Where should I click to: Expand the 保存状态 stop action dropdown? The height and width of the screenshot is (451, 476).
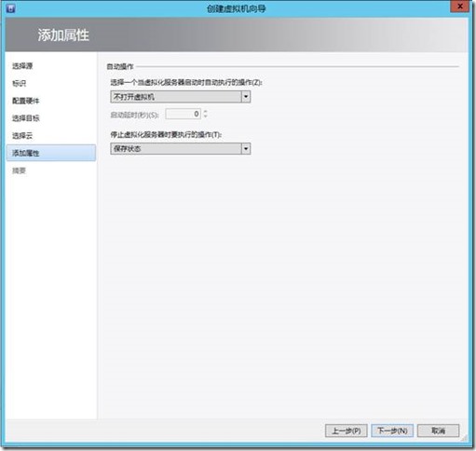coord(181,149)
